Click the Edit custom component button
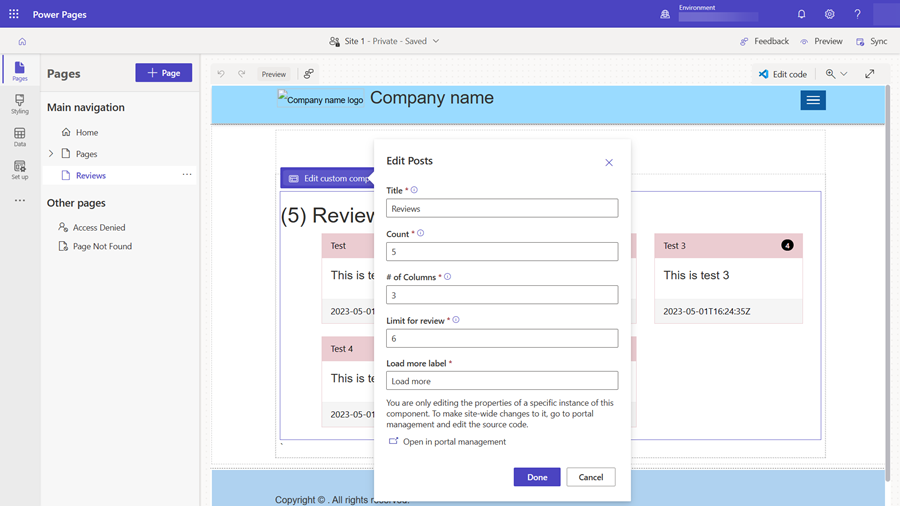Screen dimensions: 900x506 [x=328, y=178]
